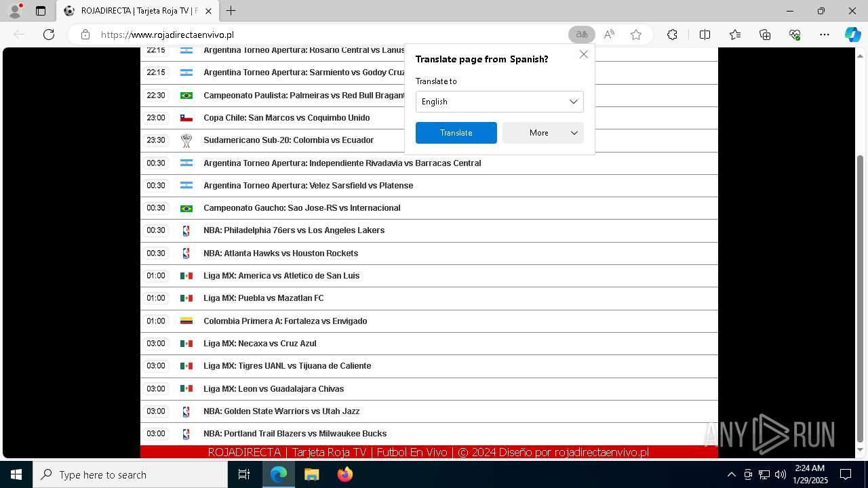This screenshot has height=488, width=868.
Task: Close the translate popup
Action: pyautogui.click(x=584, y=54)
